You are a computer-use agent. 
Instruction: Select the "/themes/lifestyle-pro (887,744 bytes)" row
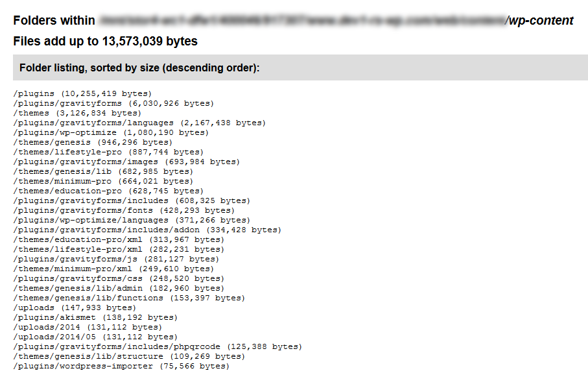pyautogui.click(x=108, y=152)
